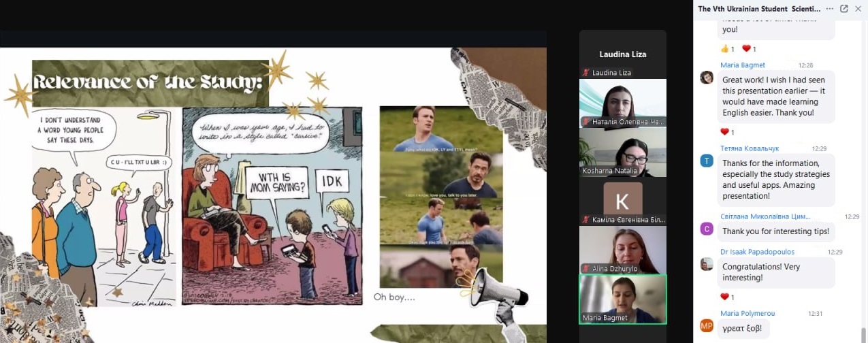Open the chat panel more options menu
The width and height of the screenshot is (868, 343).
tap(830, 9)
